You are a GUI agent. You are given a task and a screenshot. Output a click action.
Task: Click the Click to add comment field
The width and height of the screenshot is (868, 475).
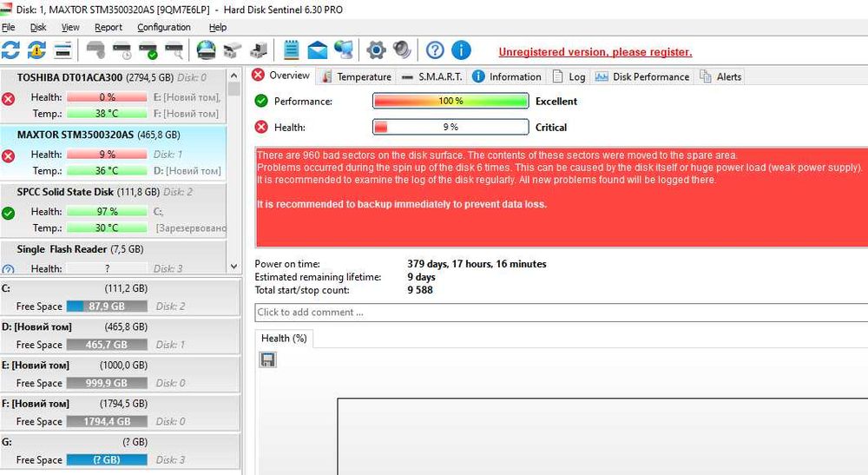pyautogui.click(x=562, y=313)
